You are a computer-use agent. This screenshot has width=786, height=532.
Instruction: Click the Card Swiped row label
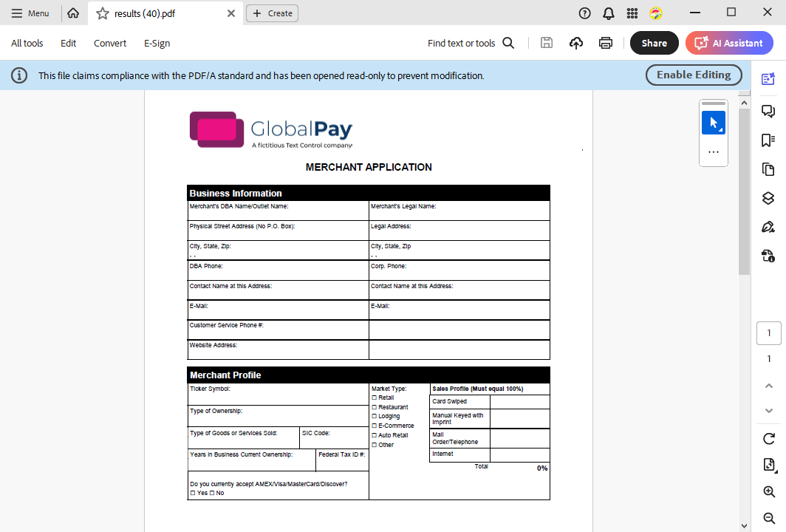450,401
